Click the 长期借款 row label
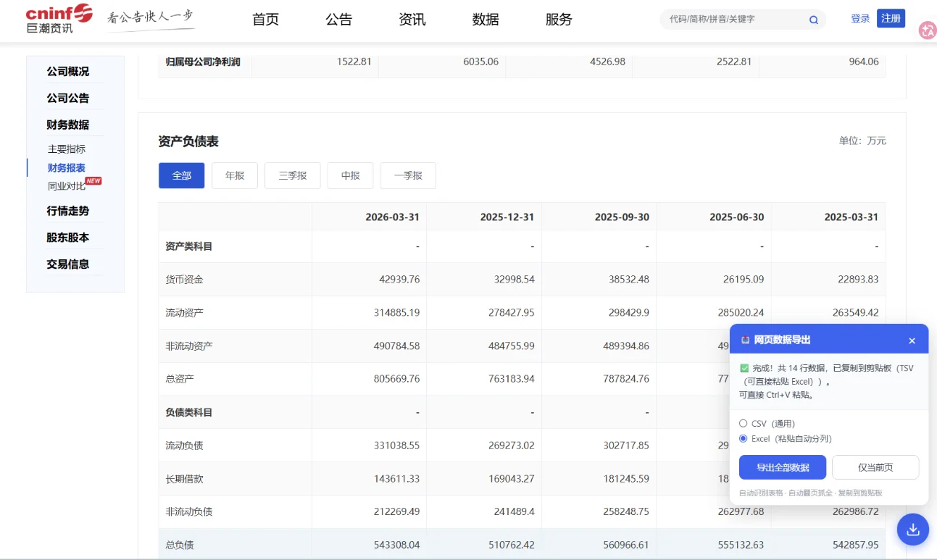The width and height of the screenshot is (937, 560). click(x=184, y=479)
